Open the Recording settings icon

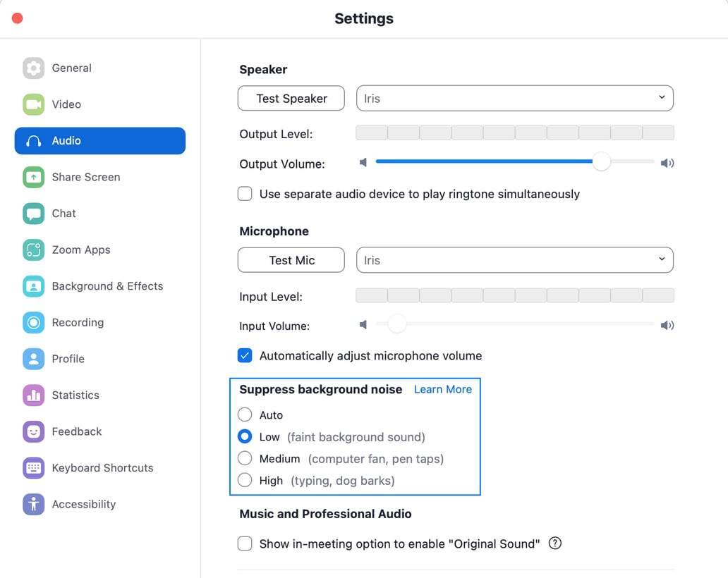(33, 322)
